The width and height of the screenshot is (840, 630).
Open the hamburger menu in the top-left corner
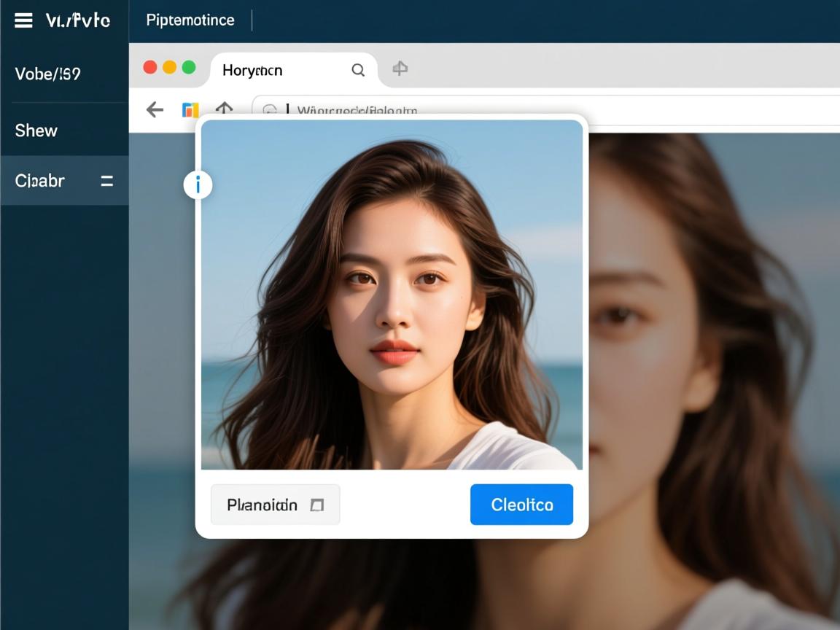point(23,20)
